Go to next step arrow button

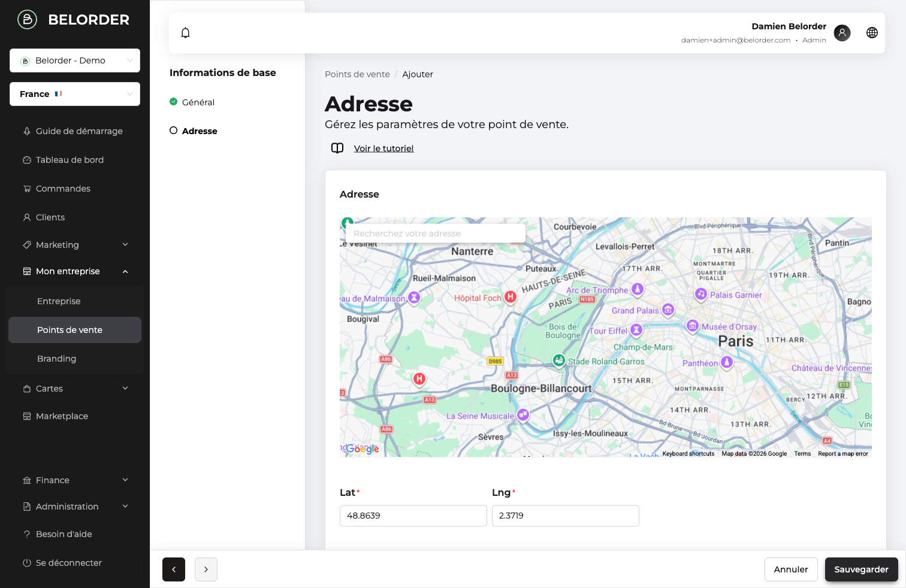tap(206, 569)
